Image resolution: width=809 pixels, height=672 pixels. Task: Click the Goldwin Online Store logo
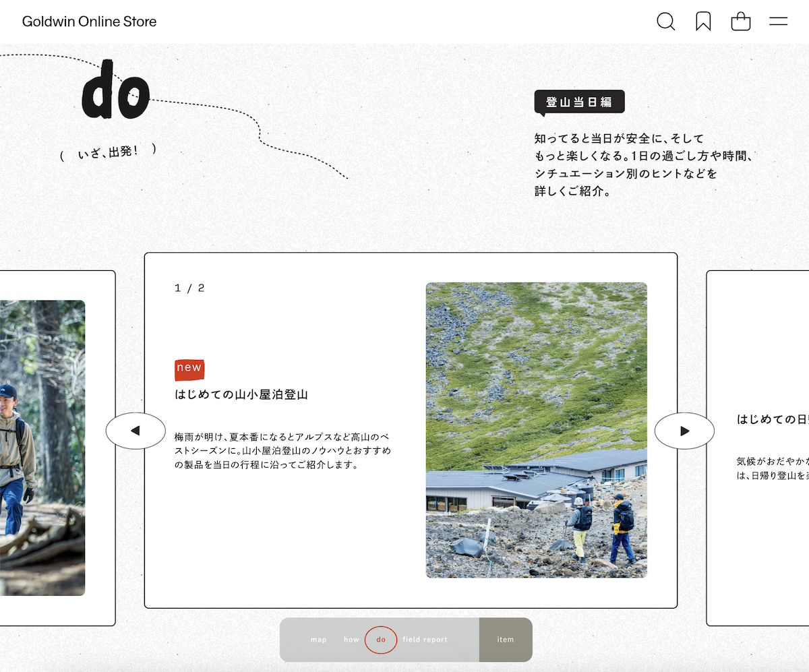(90, 22)
